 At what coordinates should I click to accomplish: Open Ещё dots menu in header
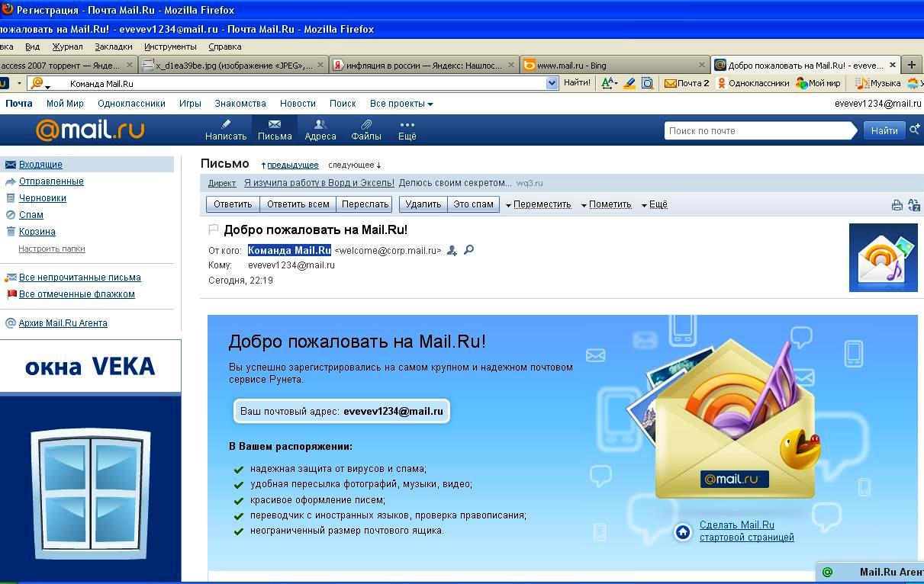pyautogui.click(x=407, y=130)
